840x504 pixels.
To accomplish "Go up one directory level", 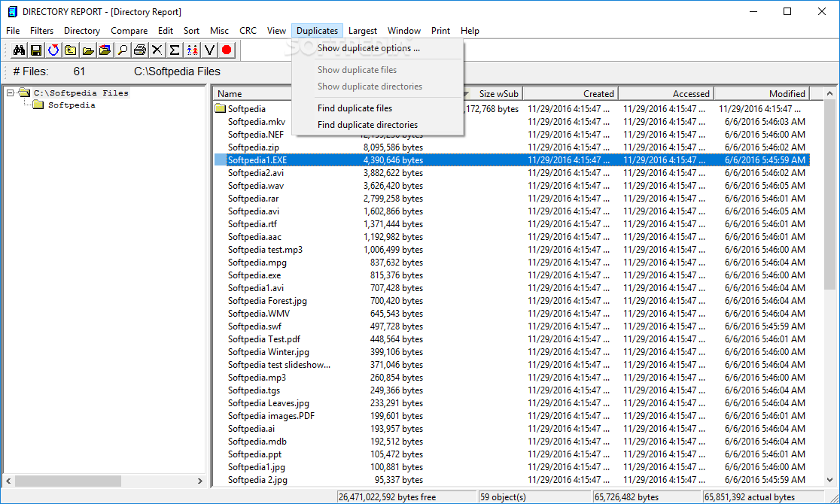I will pos(72,50).
